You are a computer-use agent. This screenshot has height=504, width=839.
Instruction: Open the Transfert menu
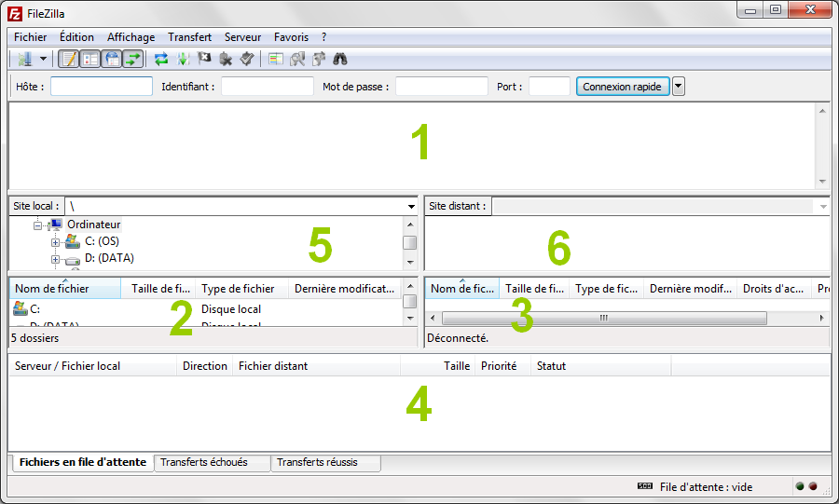190,37
